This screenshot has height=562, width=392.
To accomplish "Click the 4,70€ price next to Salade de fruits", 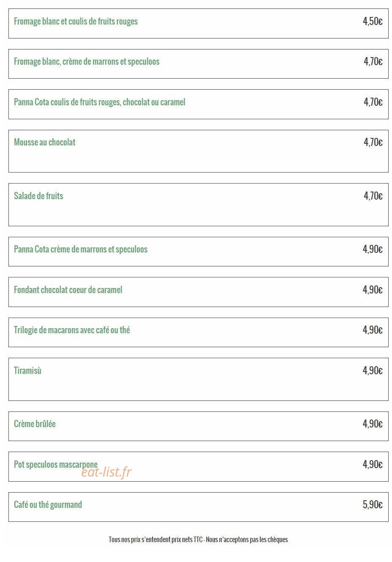I will [373, 196].
